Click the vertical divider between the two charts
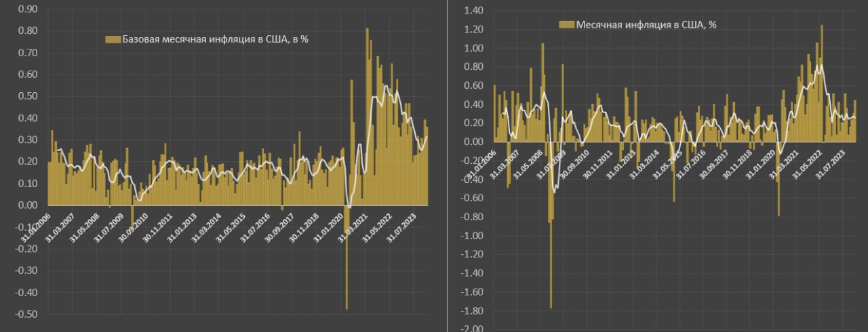The width and height of the screenshot is (868, 332). [447, 166]
